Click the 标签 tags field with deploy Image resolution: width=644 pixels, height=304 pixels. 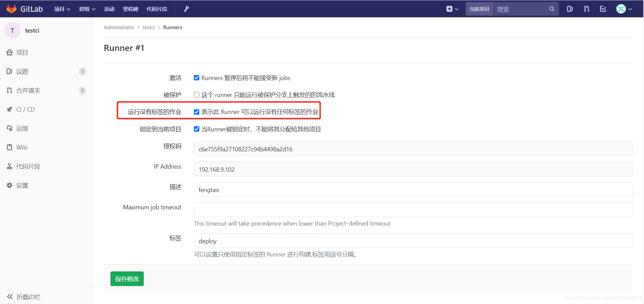(413, 241)
